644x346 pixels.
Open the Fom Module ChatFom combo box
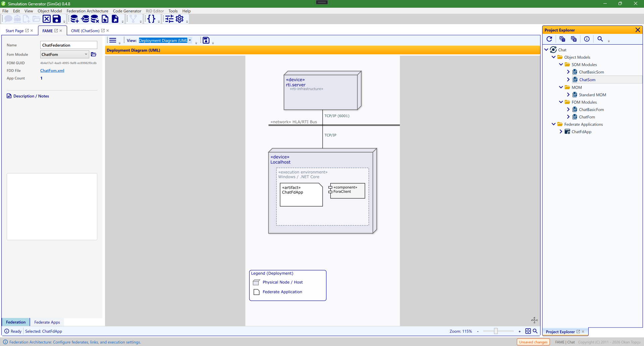(64, 54)
